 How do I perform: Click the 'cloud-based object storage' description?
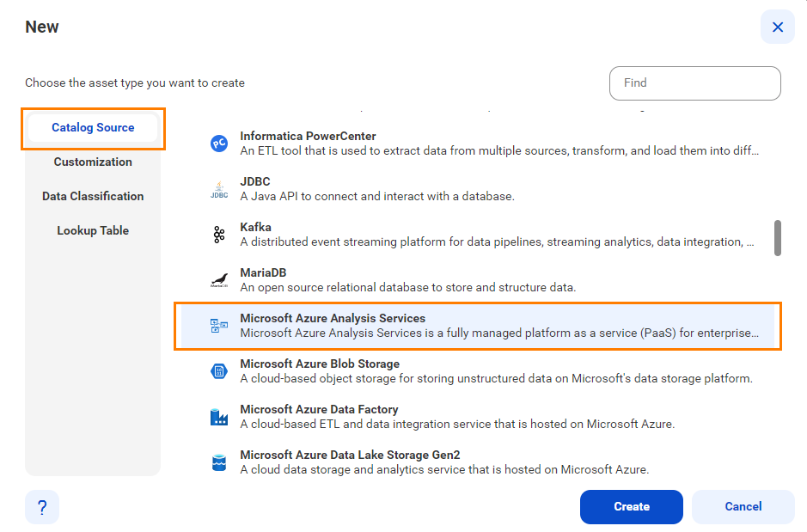(x=496, y=379)
